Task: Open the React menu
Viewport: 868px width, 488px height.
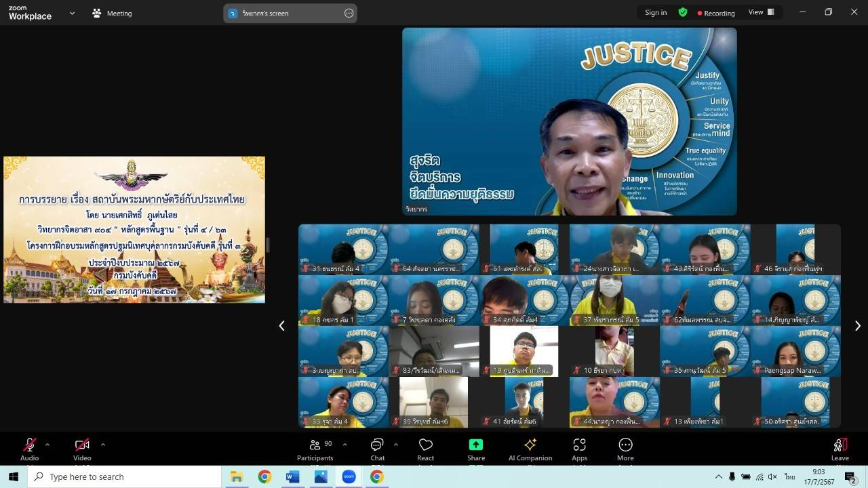Action: click(426, 449)
